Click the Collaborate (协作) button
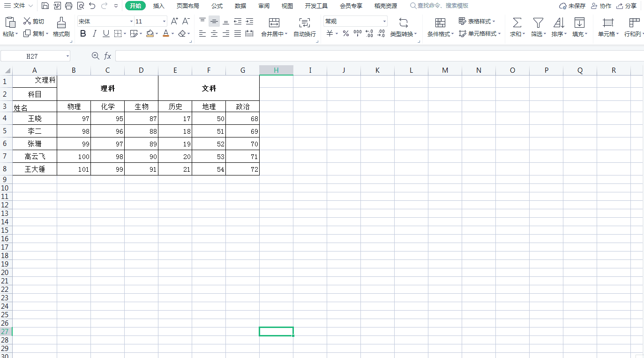Screen dimensions: 644x358 (x=601, y=6)
